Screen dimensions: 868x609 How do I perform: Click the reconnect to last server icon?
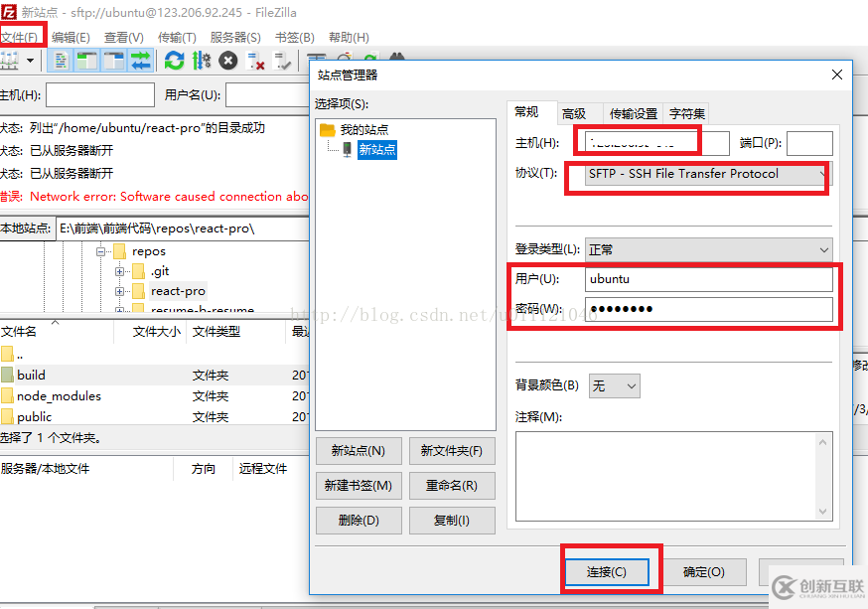click(x=282, y=61)
